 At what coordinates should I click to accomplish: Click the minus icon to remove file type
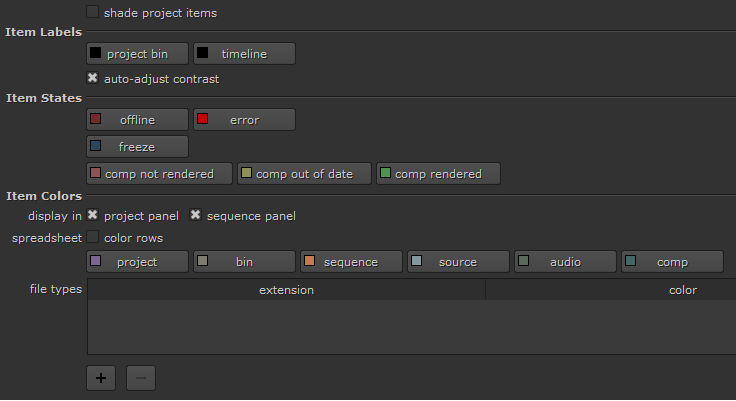click(x=140, y=378)
